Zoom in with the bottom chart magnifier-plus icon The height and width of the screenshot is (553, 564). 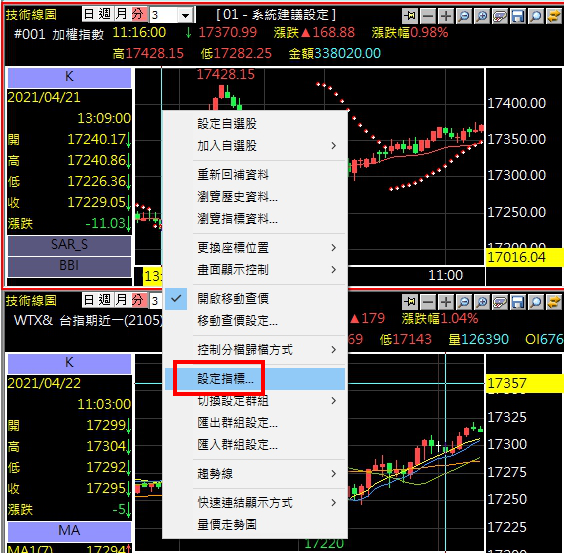click(482, 302)
